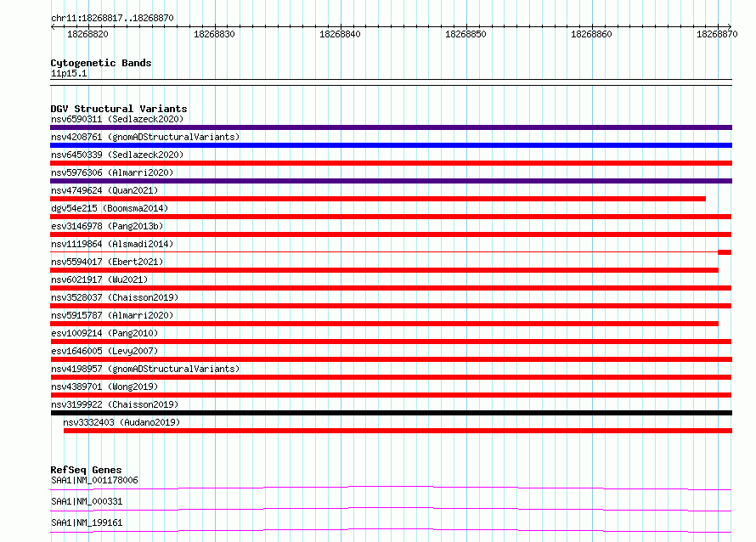Select variant label nsv5976306 (Almarri2020)

pos(112,172)
